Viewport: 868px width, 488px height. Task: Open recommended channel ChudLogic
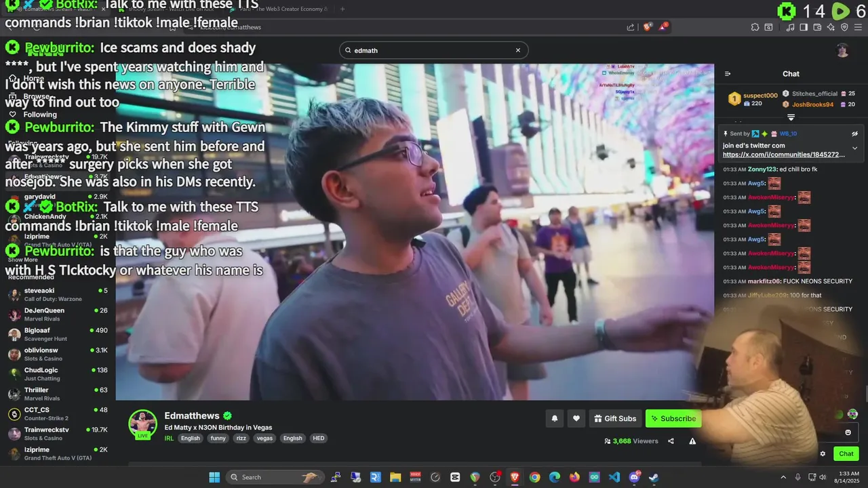pyautogui.click(x=58, y=374)
